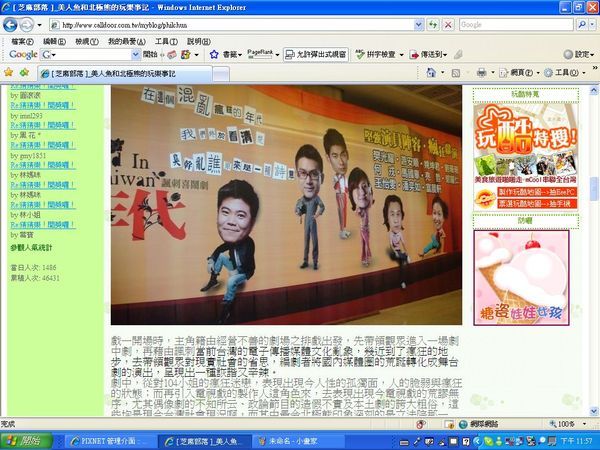Image resolution: width=600 pixels, height=450 pixels.
Task: Click the Home icon in command bar
Action: click(x=431, y=72)
